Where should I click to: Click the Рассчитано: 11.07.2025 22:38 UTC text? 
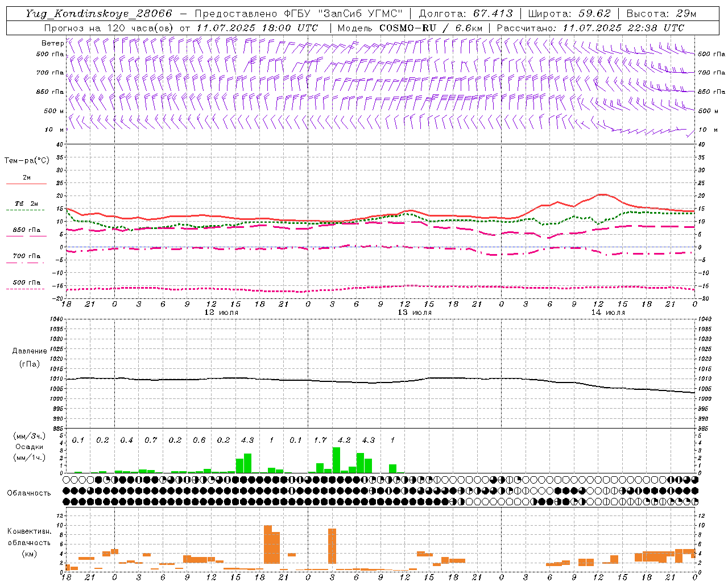pos(590,28)
